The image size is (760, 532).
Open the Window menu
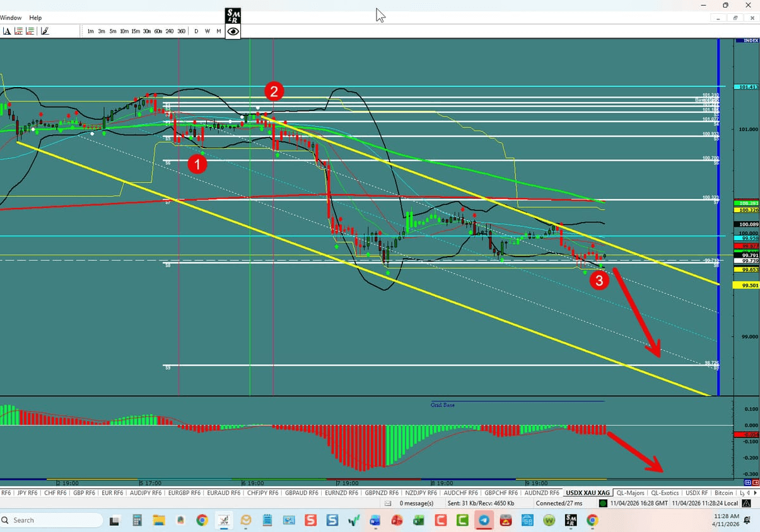[11, 17]
